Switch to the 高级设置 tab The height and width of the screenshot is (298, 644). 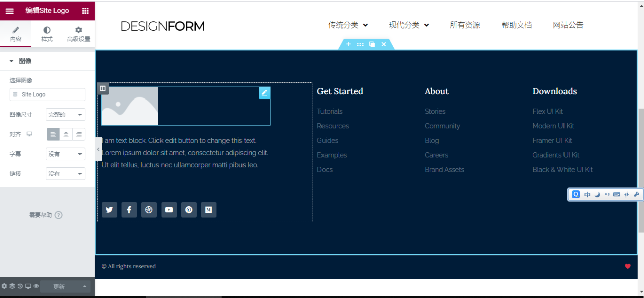click(x=78, y=33)
